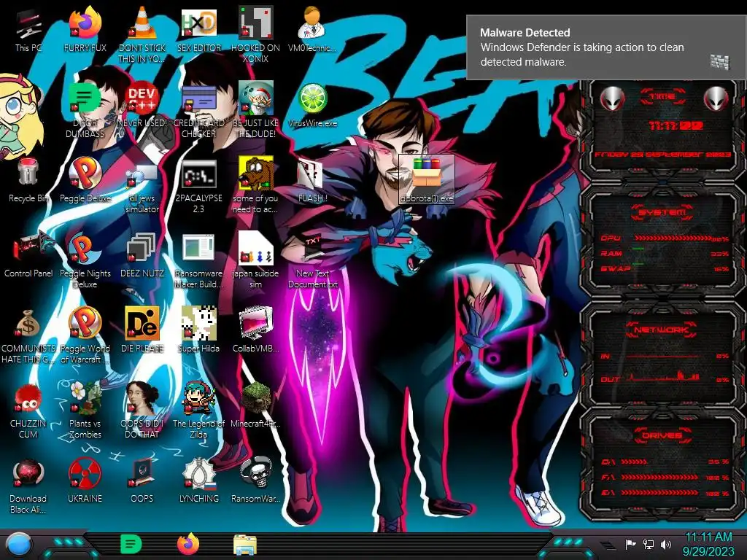Click the Action Center flag tray icon
Screen dimensions: 747x560
(631, 544)
